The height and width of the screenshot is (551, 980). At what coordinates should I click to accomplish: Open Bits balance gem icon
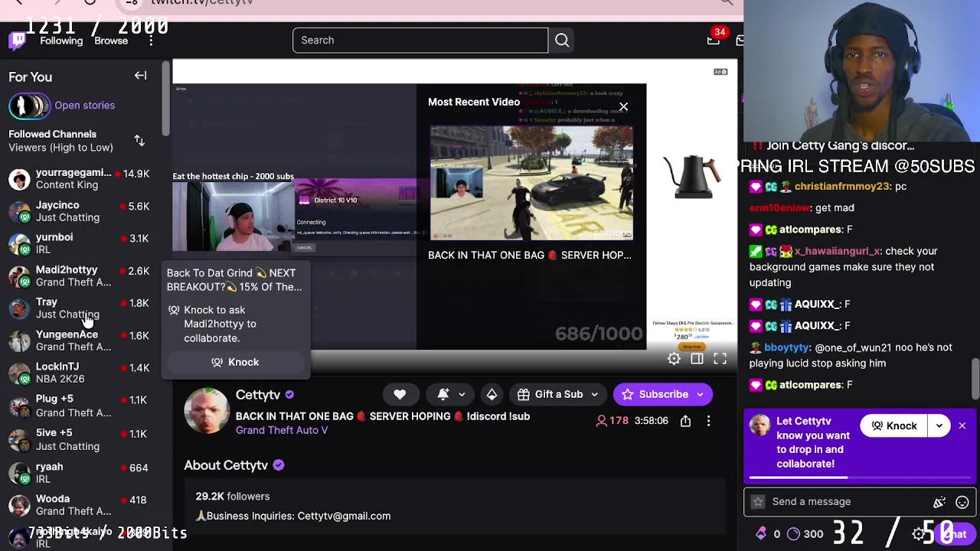761,534
